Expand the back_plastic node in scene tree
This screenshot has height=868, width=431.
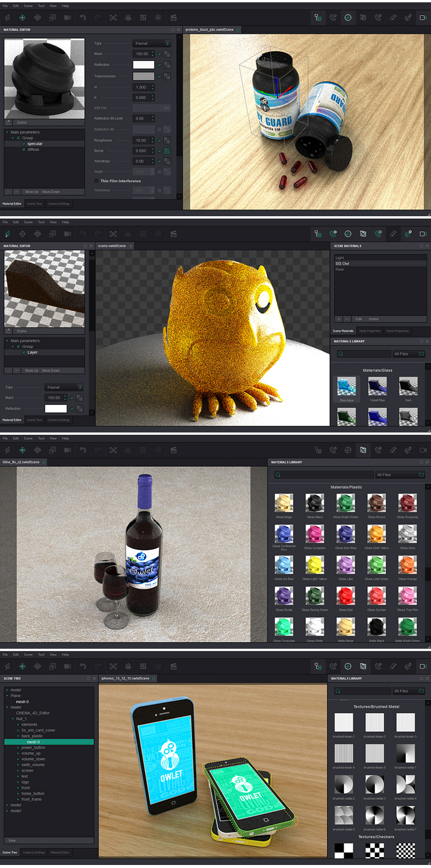(x=18, y=736)
